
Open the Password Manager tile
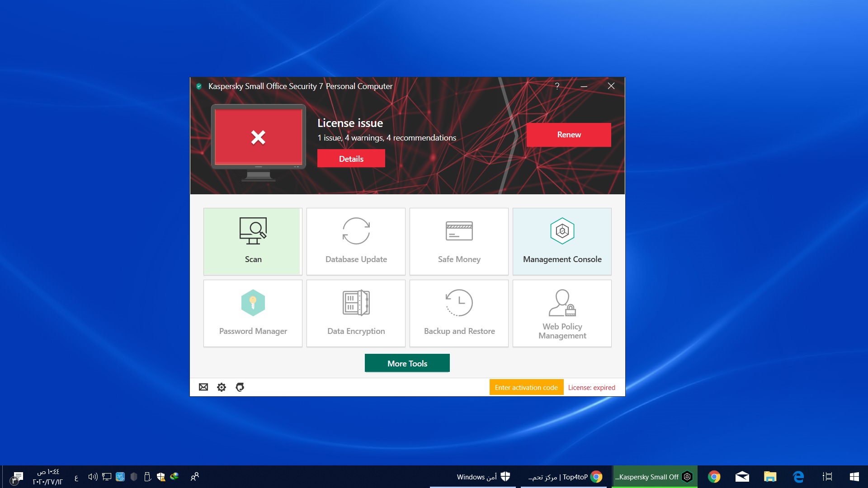253,313
